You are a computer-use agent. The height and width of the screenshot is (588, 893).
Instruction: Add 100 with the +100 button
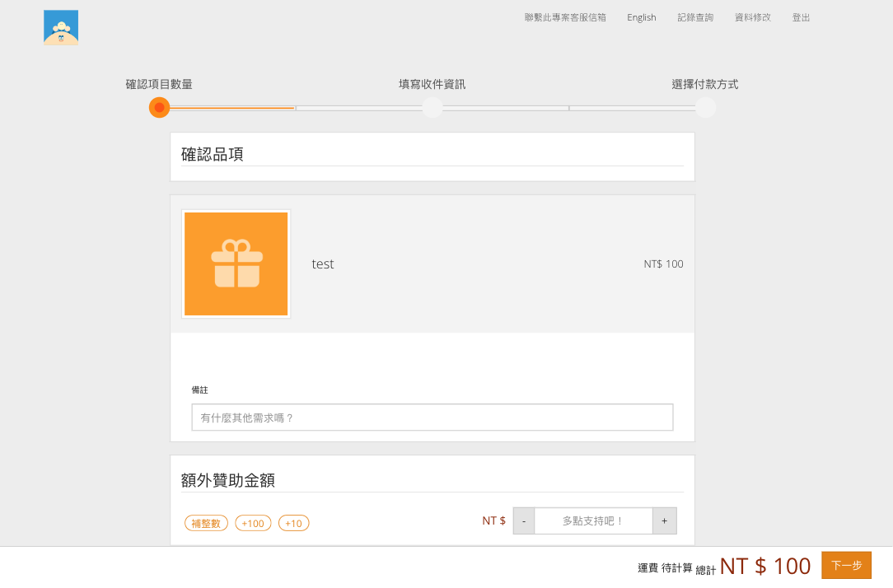click(x=253, y=523)
